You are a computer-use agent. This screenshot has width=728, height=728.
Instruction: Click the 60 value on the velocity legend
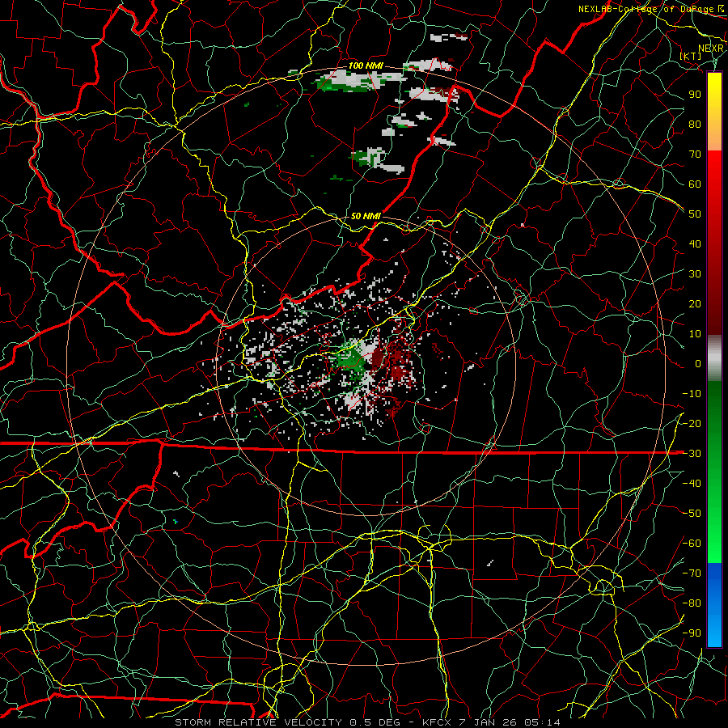coord(695,184)
